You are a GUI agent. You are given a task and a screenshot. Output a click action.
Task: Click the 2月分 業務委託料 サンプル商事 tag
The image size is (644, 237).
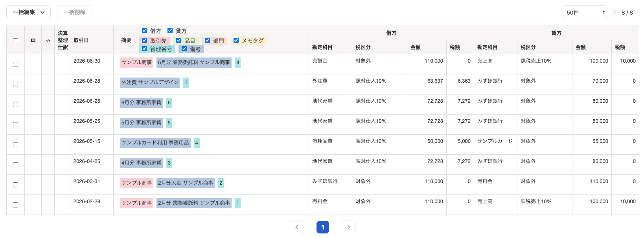(x=194, y=203)
